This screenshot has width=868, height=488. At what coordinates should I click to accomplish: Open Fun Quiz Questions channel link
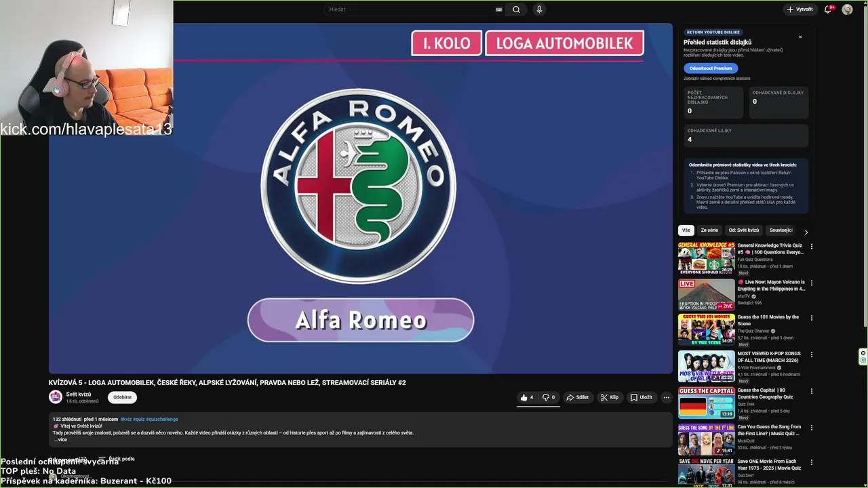pyautogui.click(x=755, y=260)
